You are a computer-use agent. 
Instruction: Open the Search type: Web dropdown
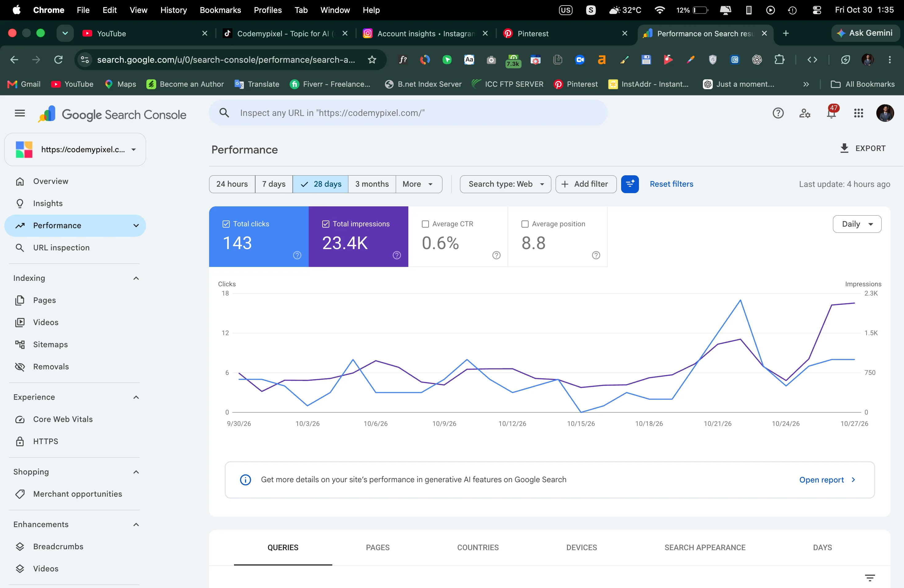505,184
